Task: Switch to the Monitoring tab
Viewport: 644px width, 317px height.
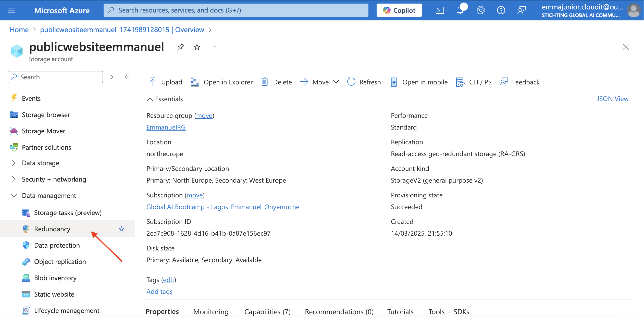Action: click(211, 312)
